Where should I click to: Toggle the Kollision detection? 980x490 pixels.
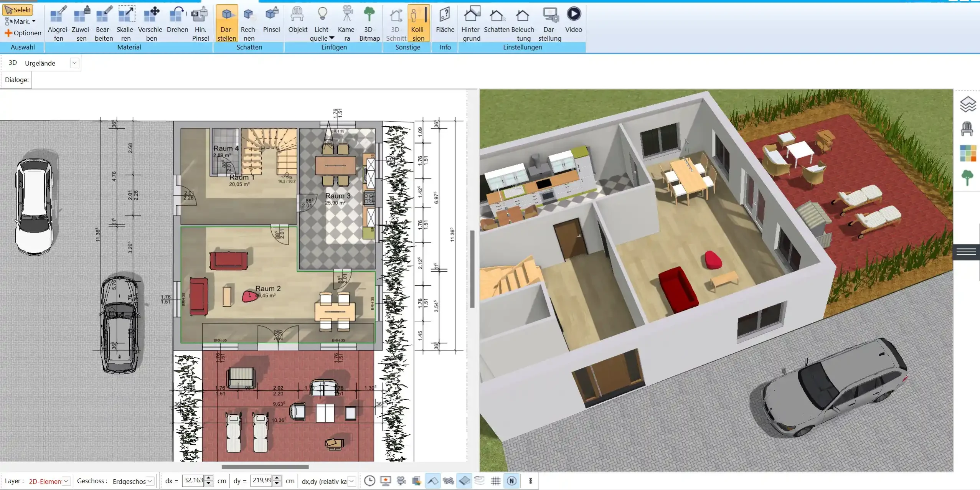click(x=418, y=23)
